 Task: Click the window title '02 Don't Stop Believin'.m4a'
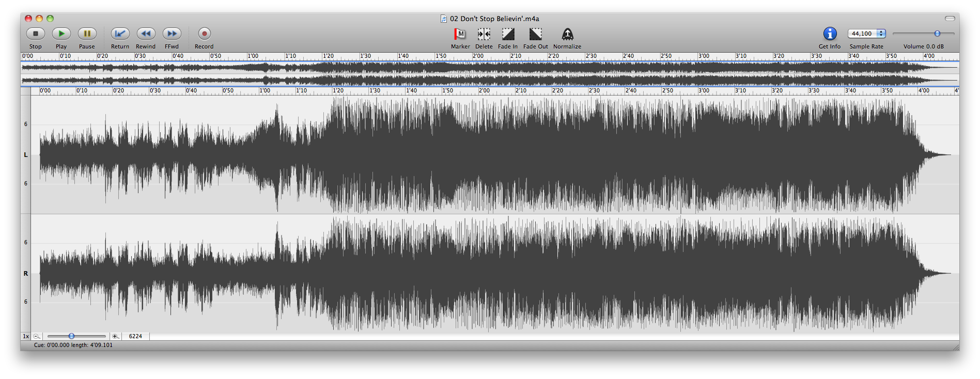pos(494,19)
